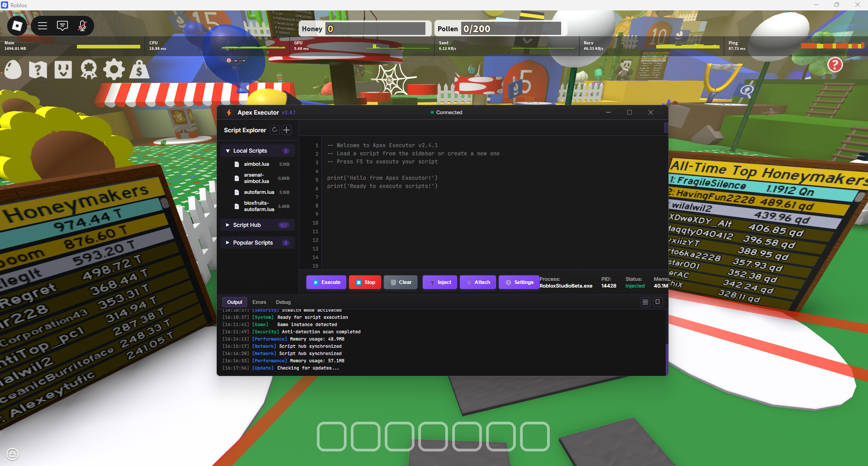
Task: Switch to the Debug tab
Action: (283, 302)
